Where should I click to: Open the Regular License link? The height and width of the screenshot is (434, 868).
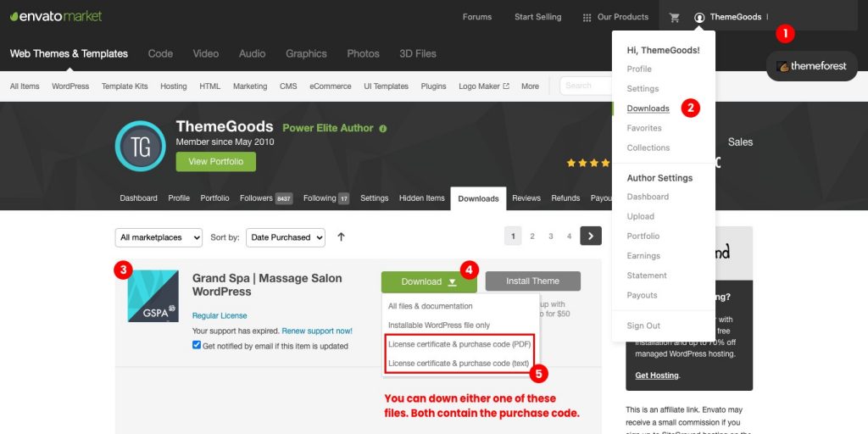coord(220,315)
